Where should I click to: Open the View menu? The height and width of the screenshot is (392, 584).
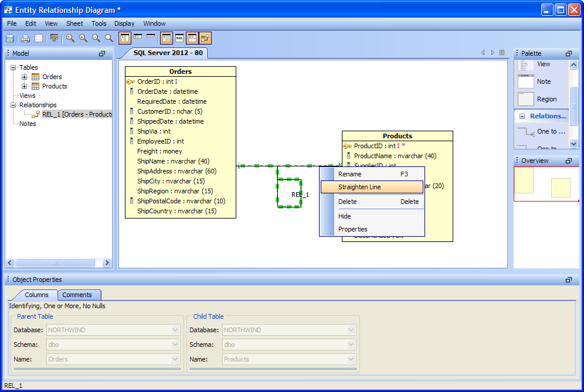tap(51, 23)
